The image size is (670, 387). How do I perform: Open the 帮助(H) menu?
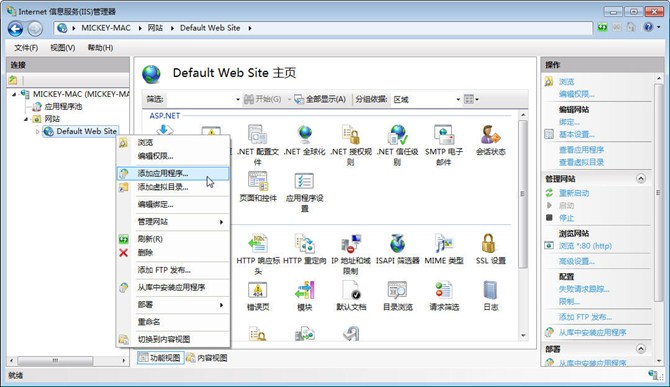point(100,47)
